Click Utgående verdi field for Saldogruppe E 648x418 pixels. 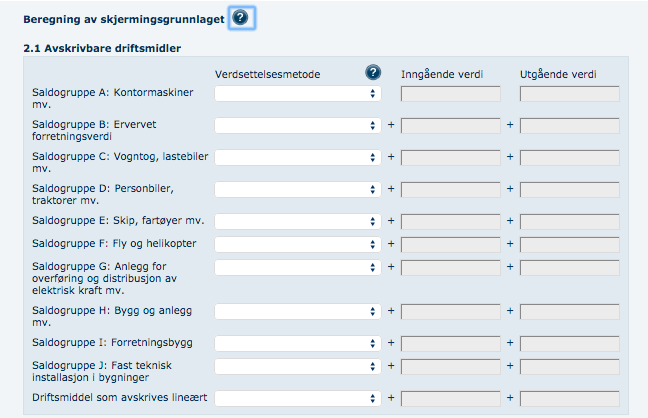(569, 221)
